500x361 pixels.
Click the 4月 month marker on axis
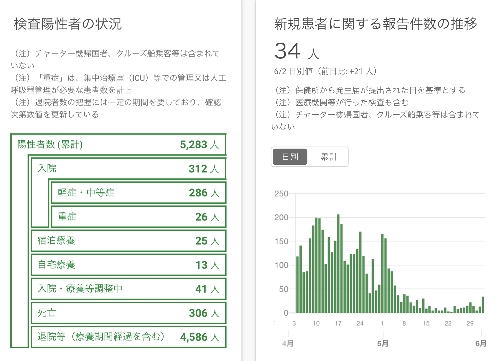[x=288, y=343]
